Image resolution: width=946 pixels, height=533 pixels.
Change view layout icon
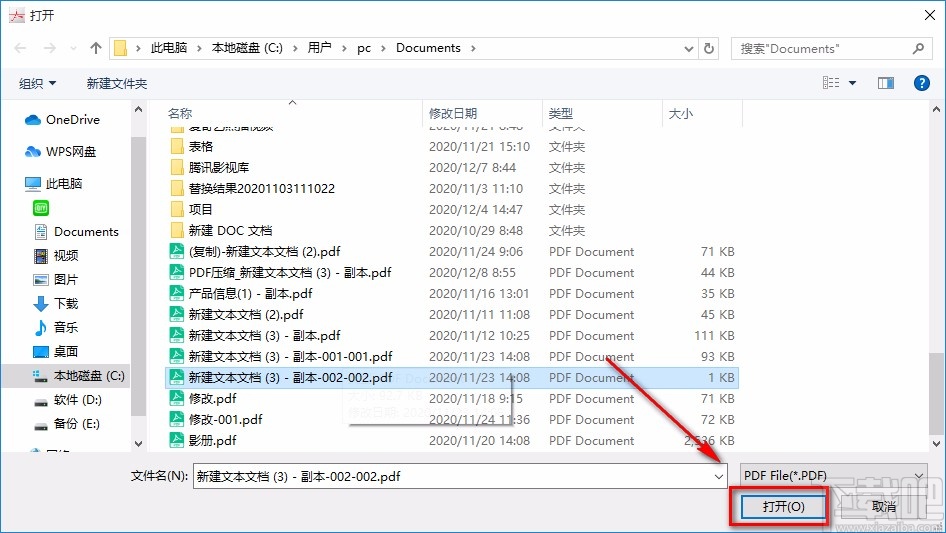pyautogui.click(x=831, y=83)
